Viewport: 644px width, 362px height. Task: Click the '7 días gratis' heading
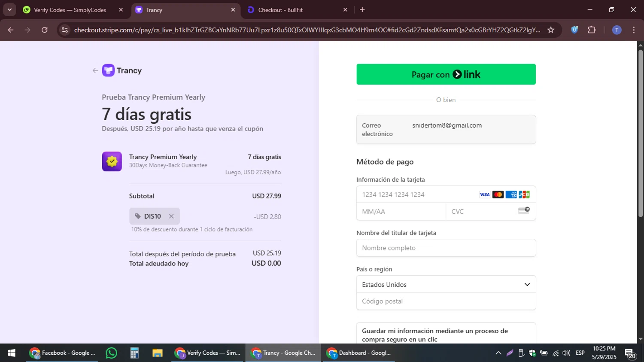tap(146, 114)
